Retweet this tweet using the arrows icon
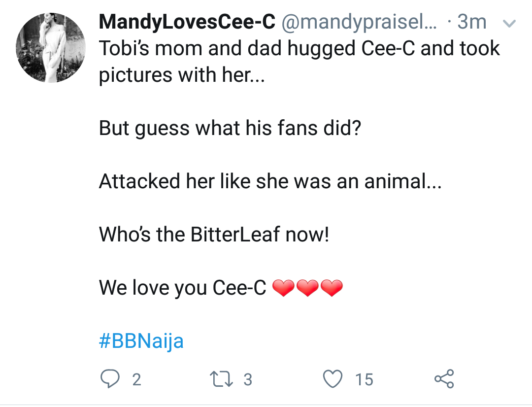 coord(217,379)
